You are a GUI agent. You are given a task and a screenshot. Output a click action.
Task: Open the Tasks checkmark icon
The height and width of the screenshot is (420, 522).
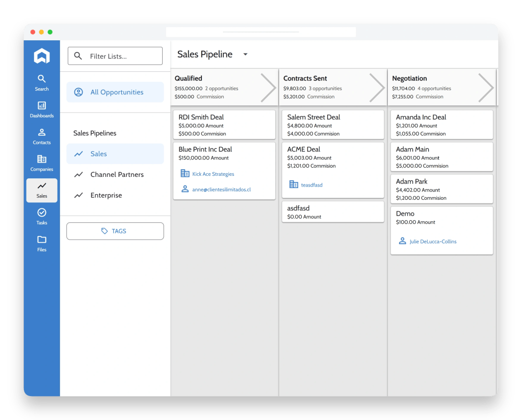pos(41,213)
